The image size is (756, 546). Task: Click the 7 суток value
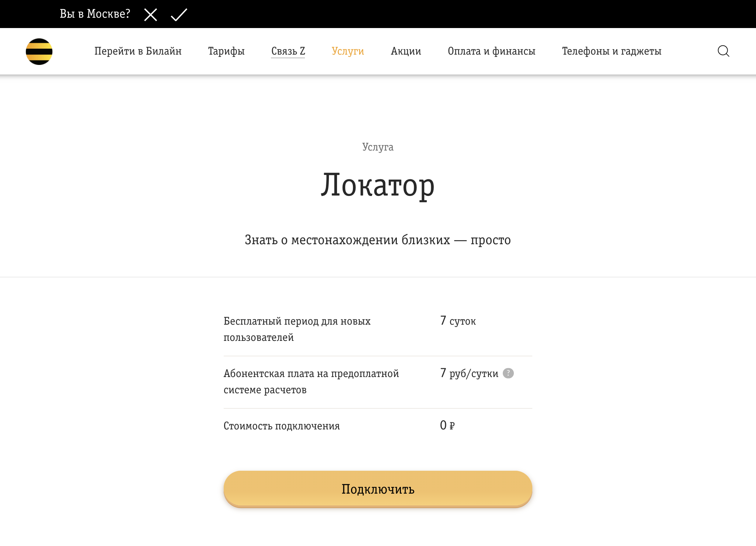click(457, 321)
